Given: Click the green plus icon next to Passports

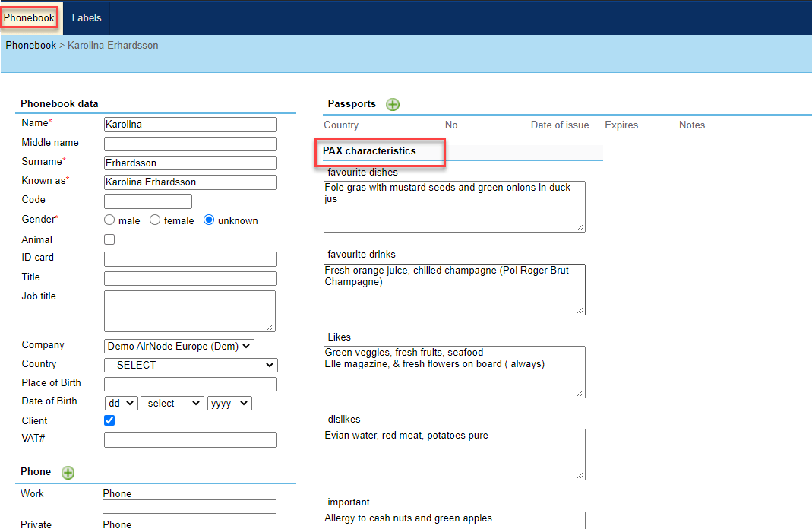Looking at the screenshot, I should point(393,104).
